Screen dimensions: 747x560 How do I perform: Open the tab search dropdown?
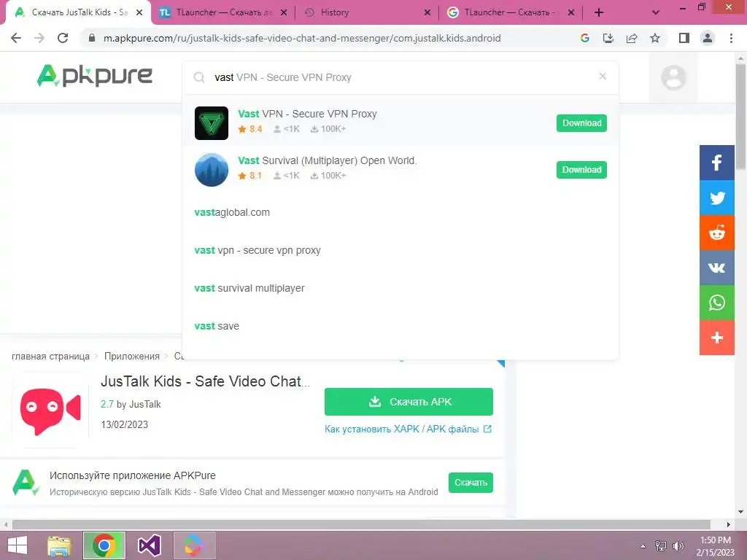[x=656, y=12]
